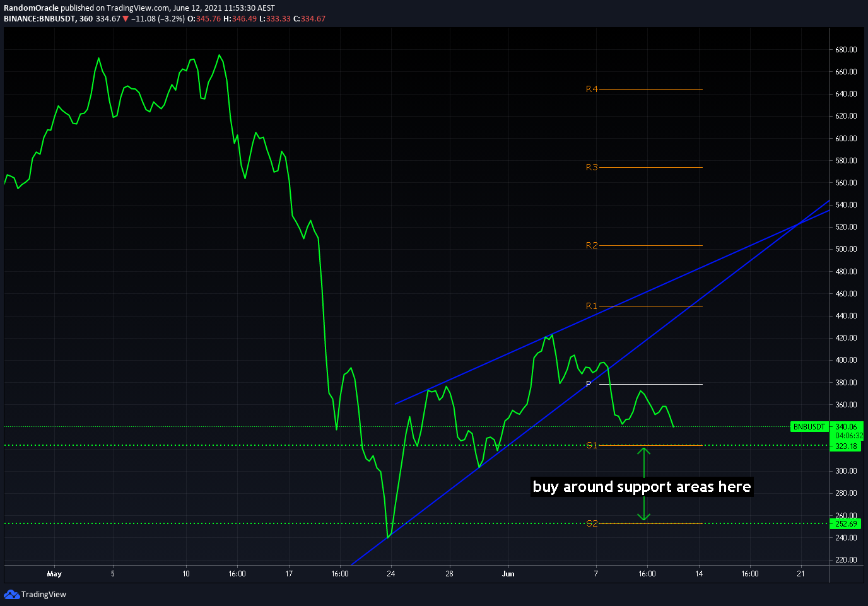The width and height of the screenshot is (868, 606).
Task: Click the 220.00 price axis value
Action: pos(846,560)
